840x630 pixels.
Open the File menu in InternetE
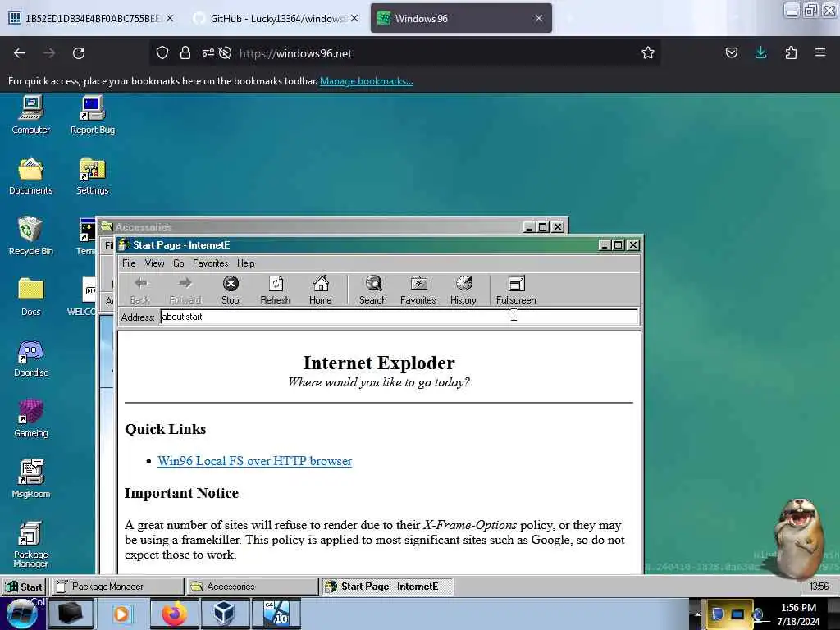pos(129,263)
